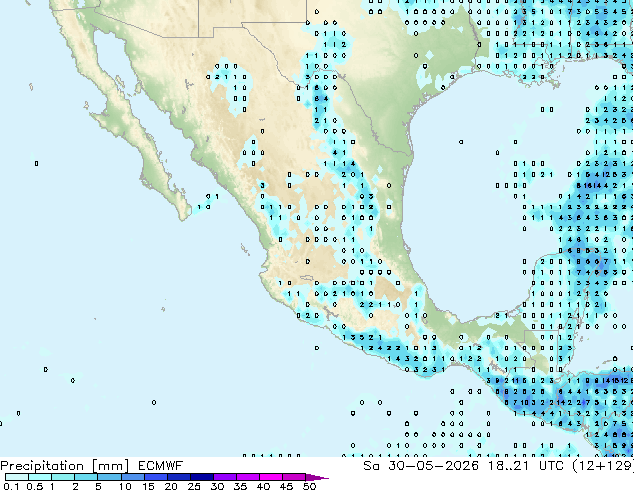Click the date 'Sa 30-05-2026'
The width and height of the screenshot is (634, 490).
coord(421,466)
